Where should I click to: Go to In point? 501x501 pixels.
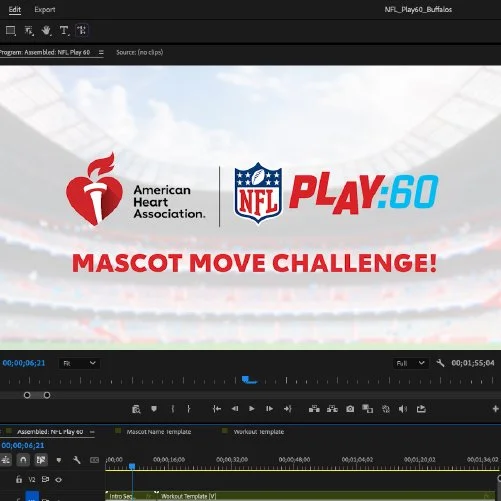[217, 409]
